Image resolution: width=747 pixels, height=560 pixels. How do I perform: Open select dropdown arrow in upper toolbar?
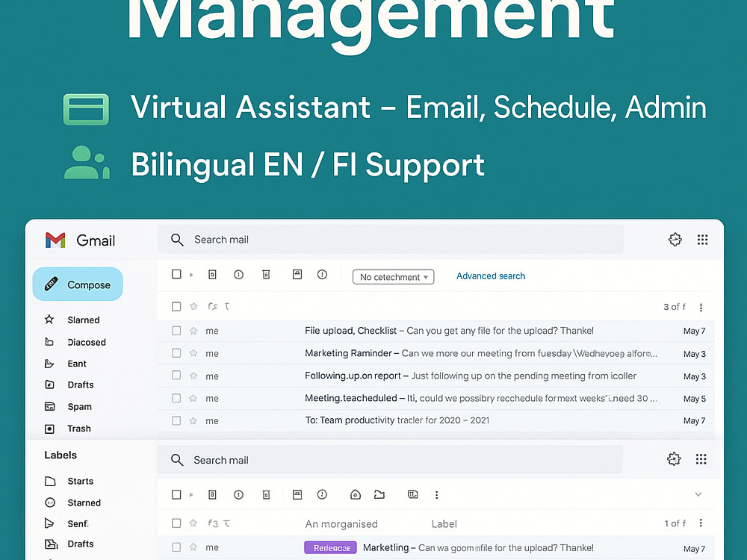tap(191, 275)
